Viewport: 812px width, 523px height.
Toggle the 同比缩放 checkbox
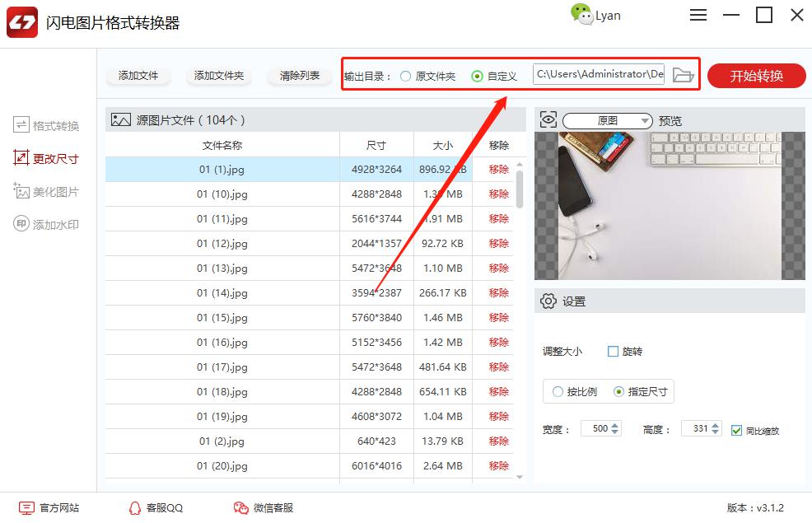tap(737, 430)
